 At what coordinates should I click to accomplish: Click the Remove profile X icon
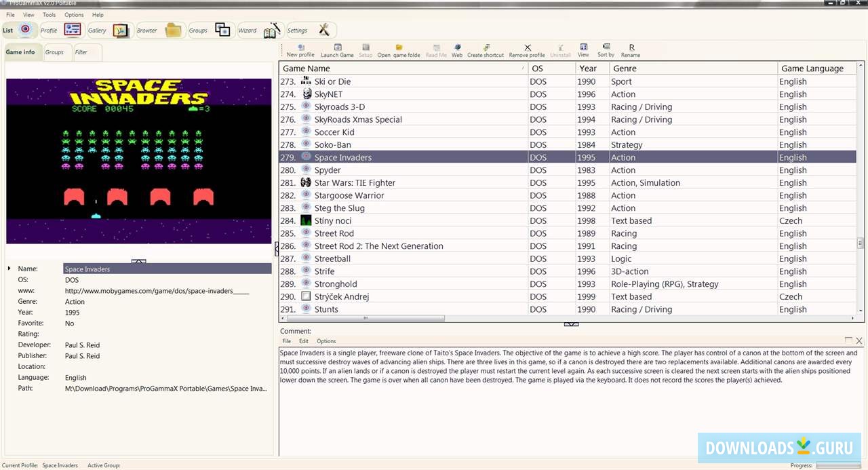click(527, 47)
